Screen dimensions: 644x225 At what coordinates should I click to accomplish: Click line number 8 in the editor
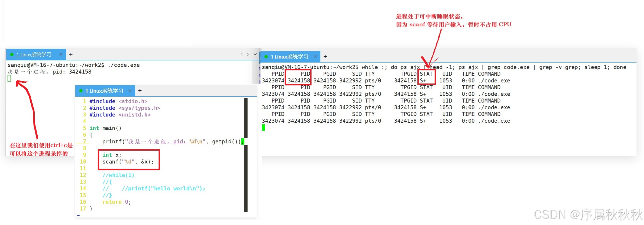click(x=84, y=148)
